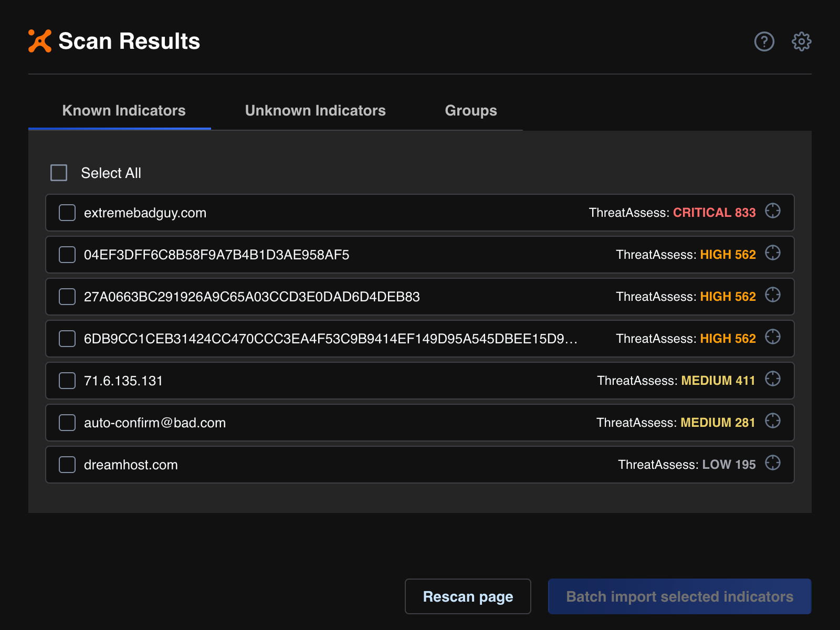Open the settings gear icon

(x=801, y=41)
